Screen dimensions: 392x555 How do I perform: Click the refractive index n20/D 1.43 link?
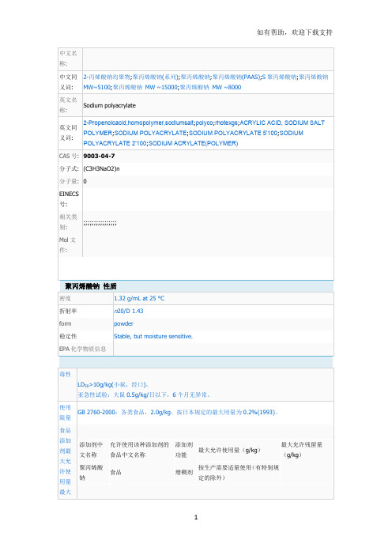[x=128, y=311]
